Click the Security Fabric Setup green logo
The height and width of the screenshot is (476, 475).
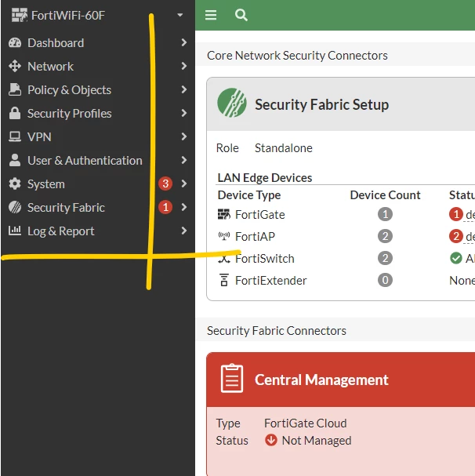(x=232, y=103)
